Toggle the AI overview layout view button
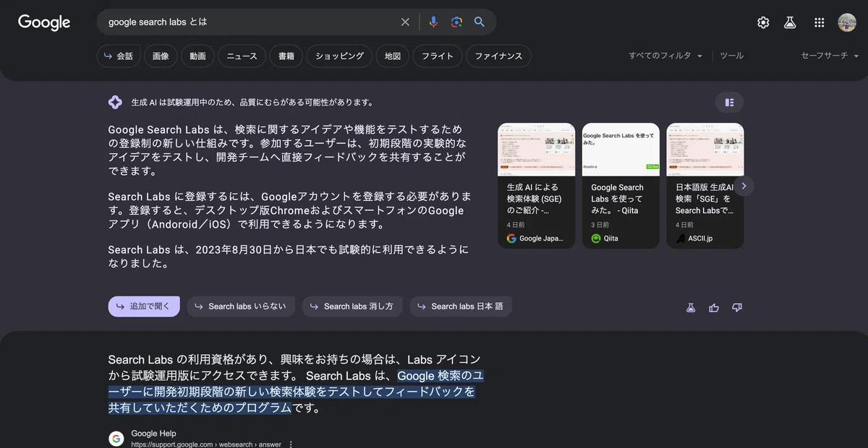This screenshot has height=448, width=868. (x=729, y=103)
